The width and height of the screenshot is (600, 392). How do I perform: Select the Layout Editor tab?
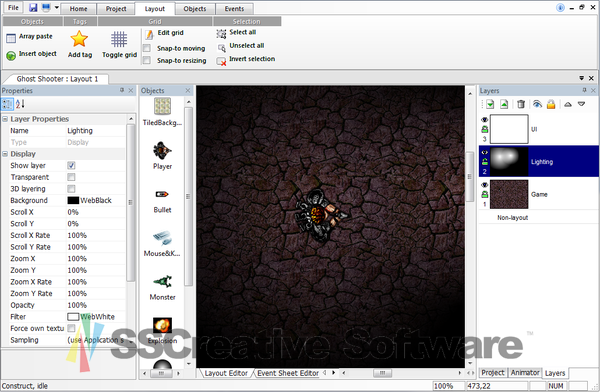[226, 373]
